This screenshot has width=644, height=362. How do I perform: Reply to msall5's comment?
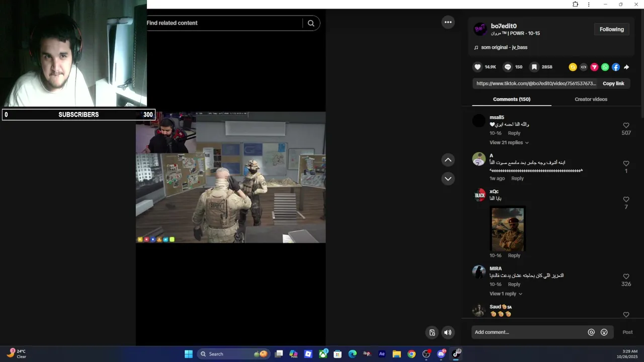tap(514, 133)
